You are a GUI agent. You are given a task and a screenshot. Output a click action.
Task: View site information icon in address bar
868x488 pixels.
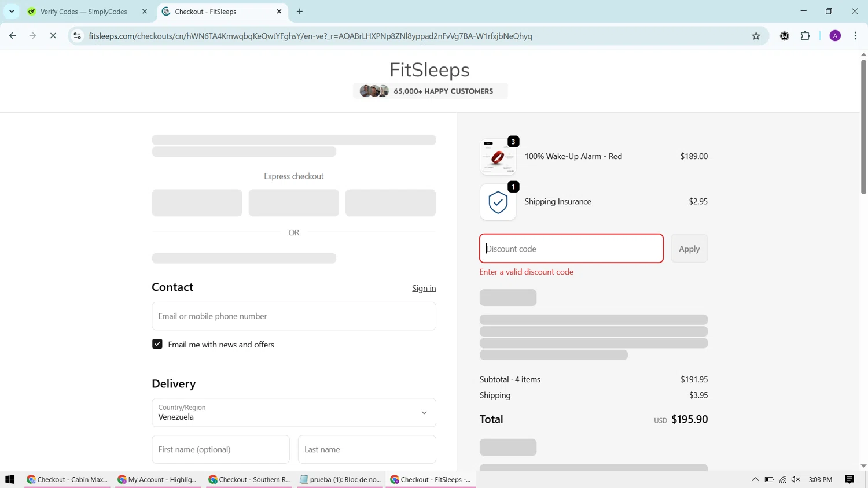pos(77,36)
